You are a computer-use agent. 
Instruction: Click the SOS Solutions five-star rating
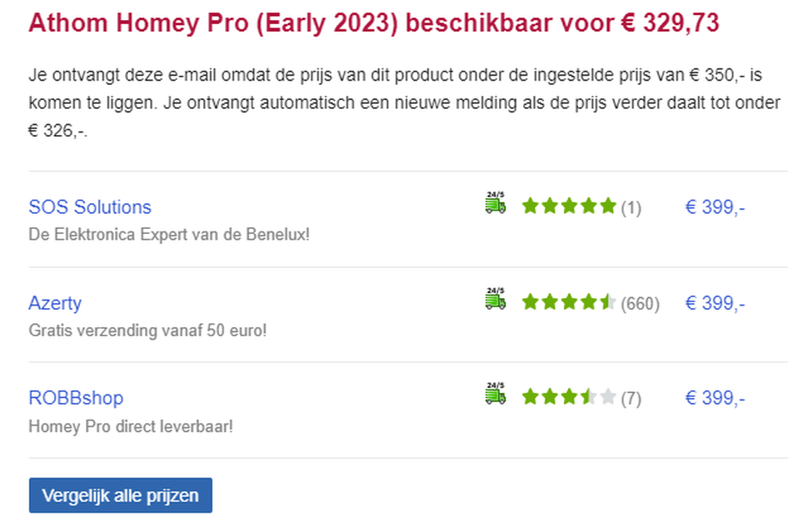click(x=569, y=206)
